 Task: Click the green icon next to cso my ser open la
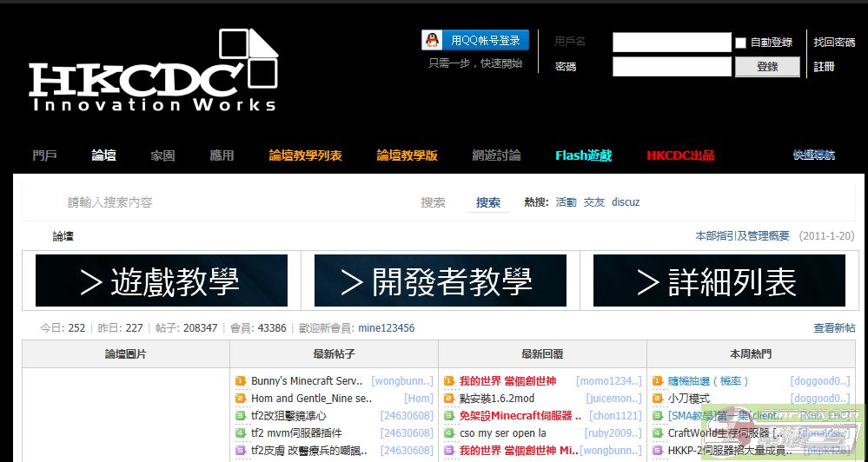(449, 433)
